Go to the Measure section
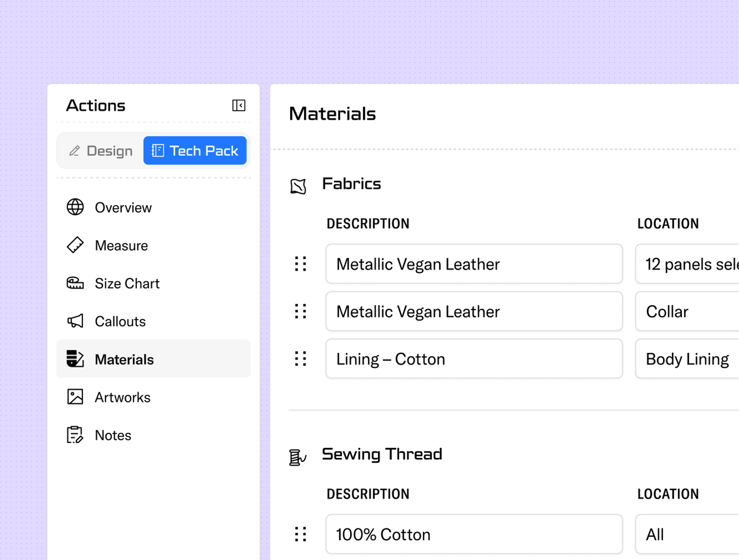 (x=121, y=246)
